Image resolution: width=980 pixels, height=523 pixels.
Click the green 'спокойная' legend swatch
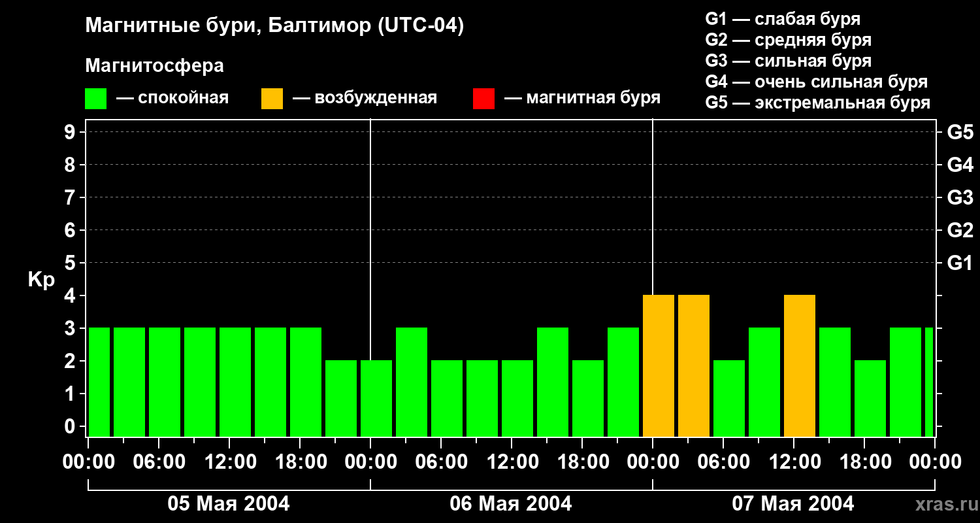click(x=95, y=99)
